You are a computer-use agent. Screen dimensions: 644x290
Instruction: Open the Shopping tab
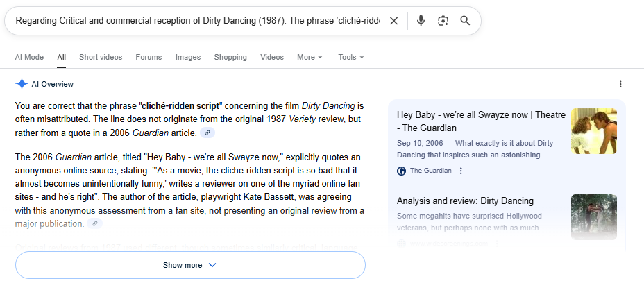230,57
